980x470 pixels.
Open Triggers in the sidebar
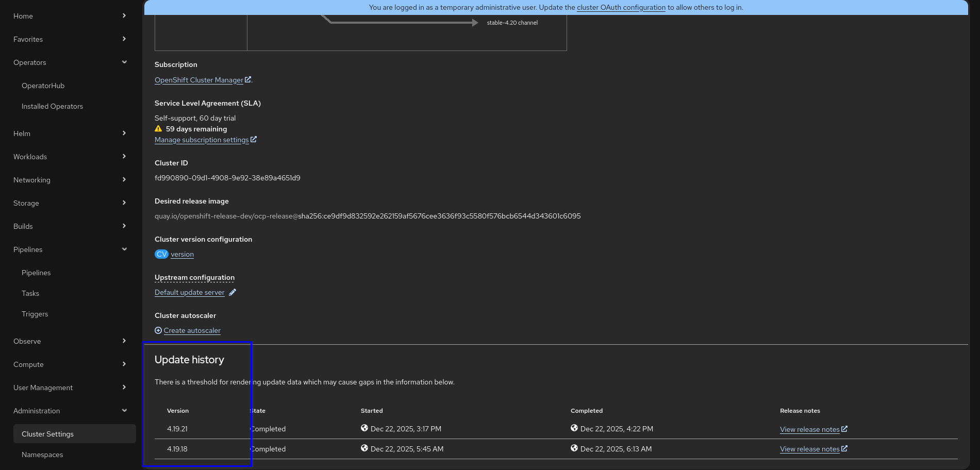35,314
